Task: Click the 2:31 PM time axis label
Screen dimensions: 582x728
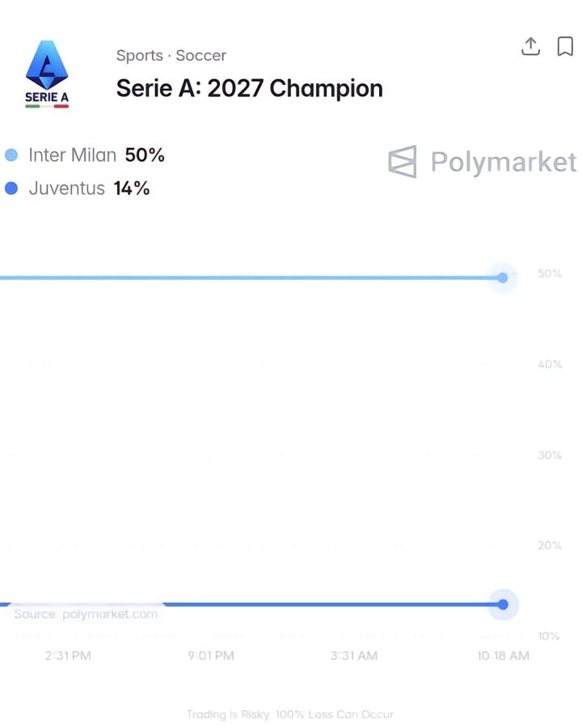Action: pyautogui.click(x=68, y=655)
